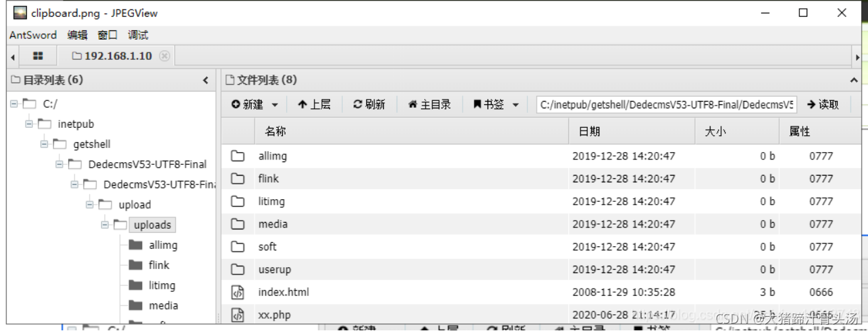The image size is (868, 331).
Task: Click the litimg folder icon in tree
Action: tap(135, 285)
